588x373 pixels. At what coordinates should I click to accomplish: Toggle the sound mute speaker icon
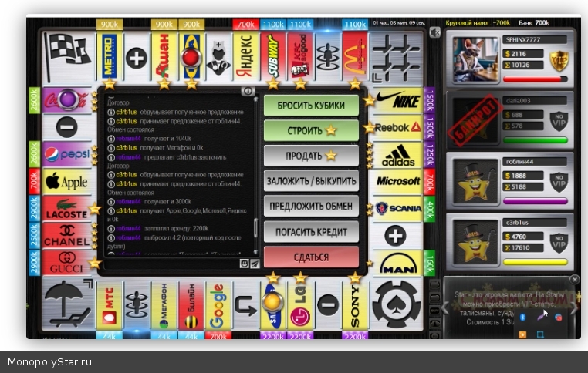[434, 32]
